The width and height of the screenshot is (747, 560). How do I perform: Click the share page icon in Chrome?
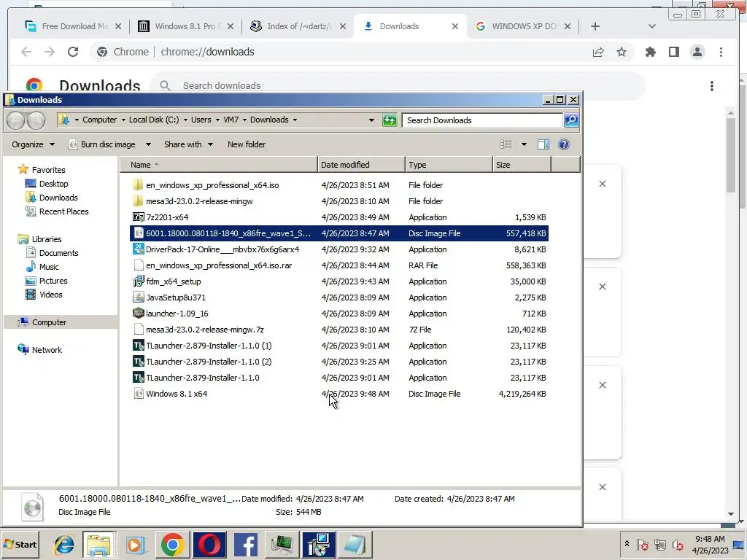point(598,52)
